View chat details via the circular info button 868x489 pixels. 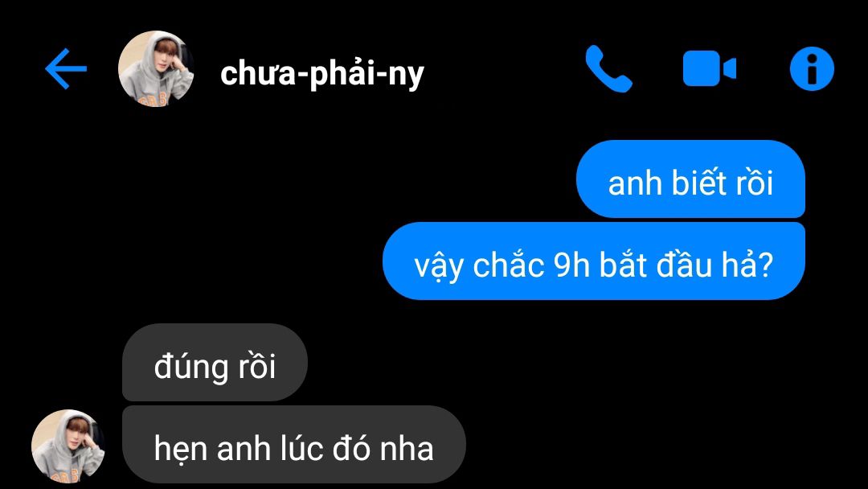tap(812, 68)
